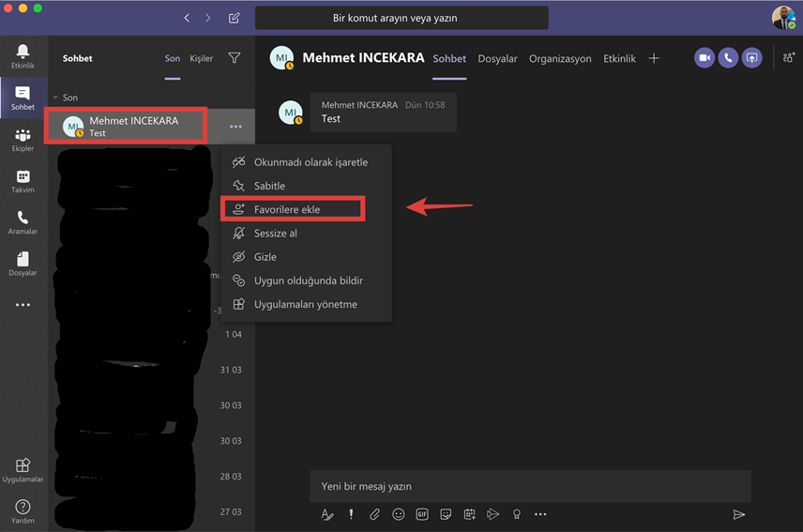Open the sticker picker
Screen dimensions: 803x532
pos(446,514)
